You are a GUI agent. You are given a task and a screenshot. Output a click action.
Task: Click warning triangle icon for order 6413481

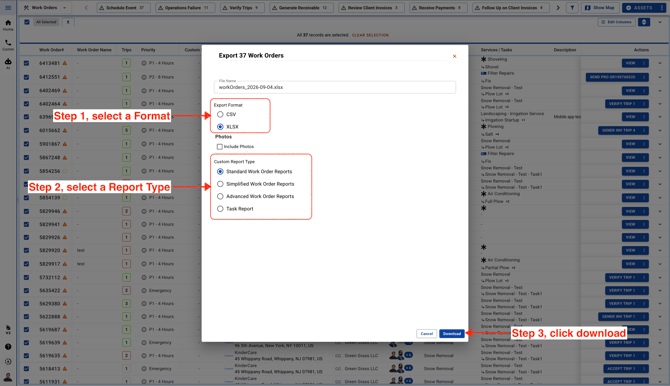[x=65, y=63]
